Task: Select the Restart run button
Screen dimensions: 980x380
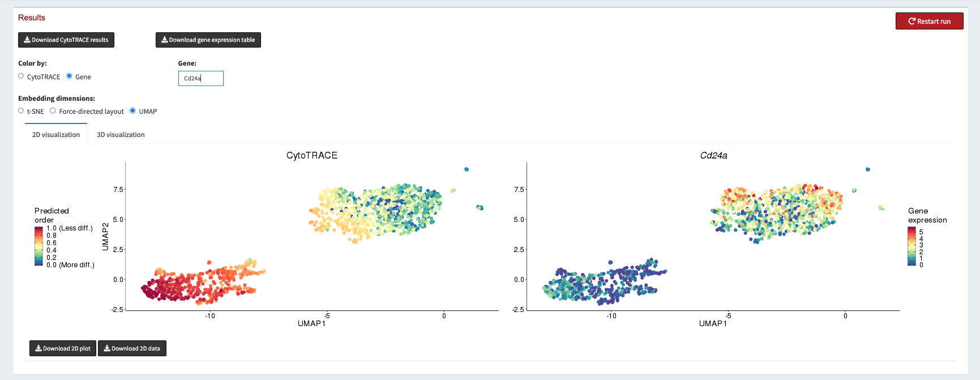Action: (929, 20)
